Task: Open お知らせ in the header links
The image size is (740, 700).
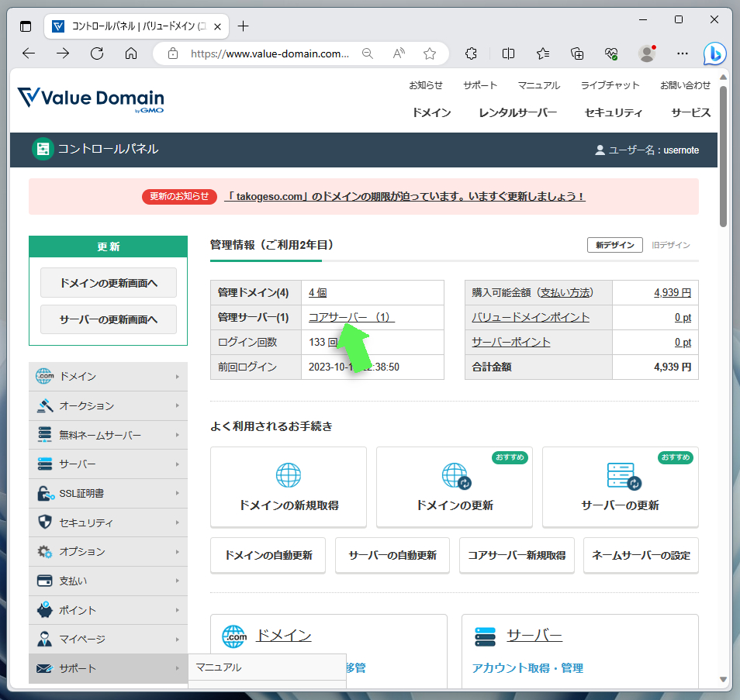Action: coord(426,85)
